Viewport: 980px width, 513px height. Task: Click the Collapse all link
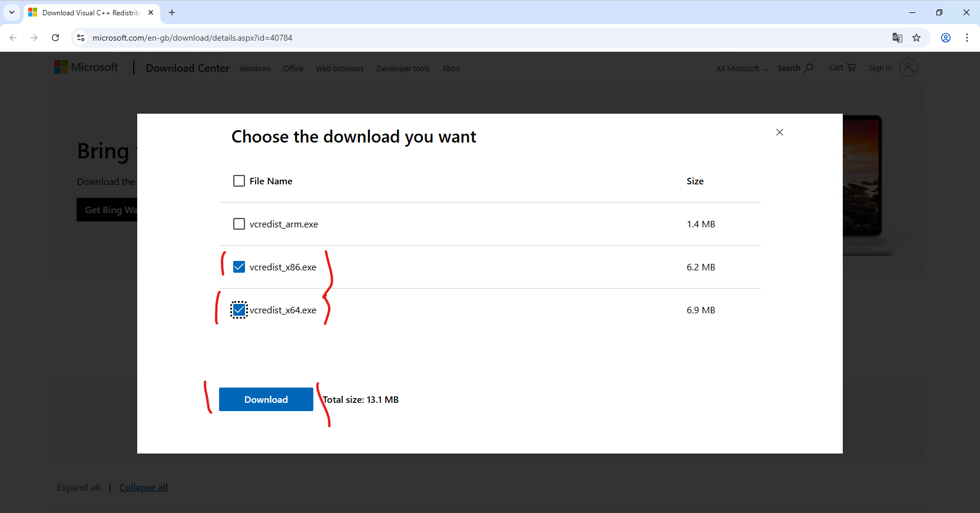point(143,488)
